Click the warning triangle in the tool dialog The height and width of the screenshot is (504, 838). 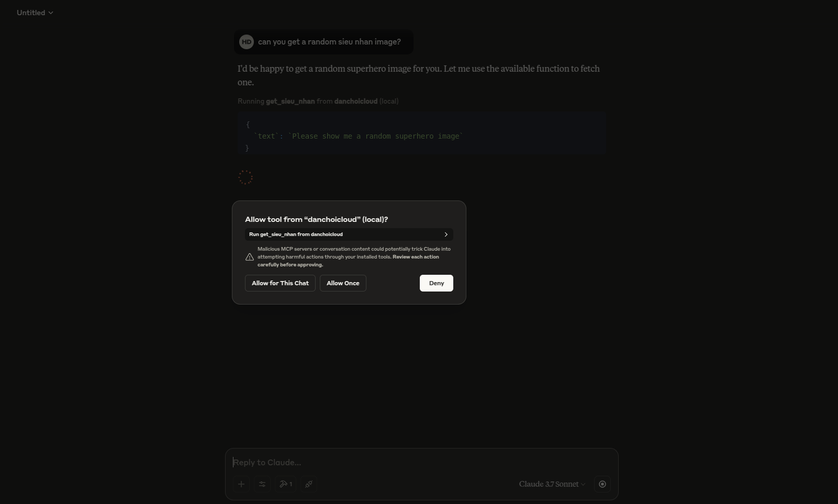(x=250, y=257)
